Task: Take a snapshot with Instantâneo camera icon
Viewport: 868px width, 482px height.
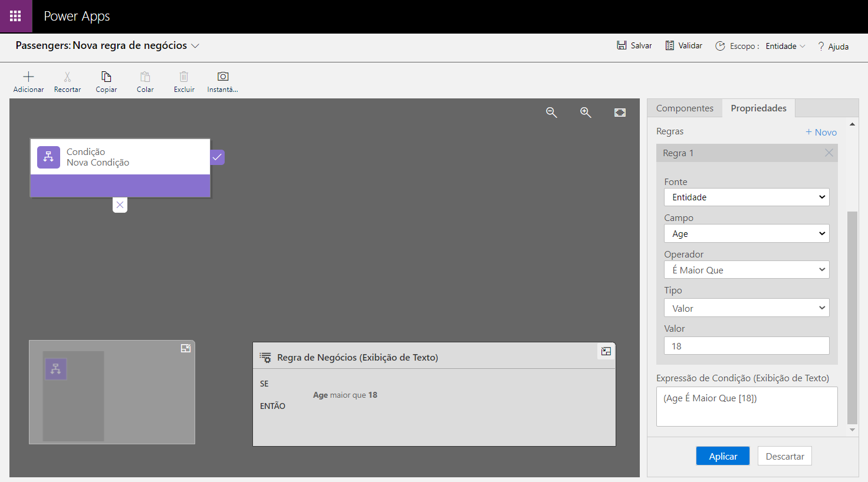Action: click(x=223, y=77)
